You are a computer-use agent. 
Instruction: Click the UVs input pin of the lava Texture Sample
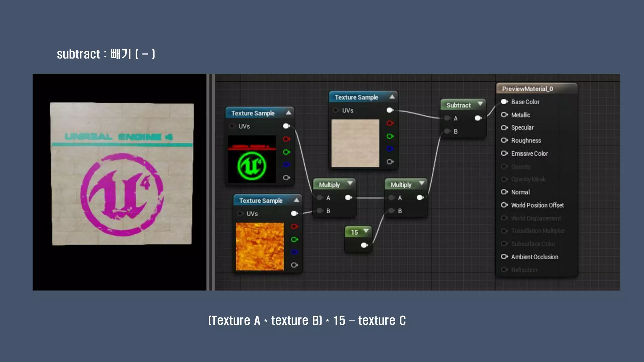click(240, 213)
